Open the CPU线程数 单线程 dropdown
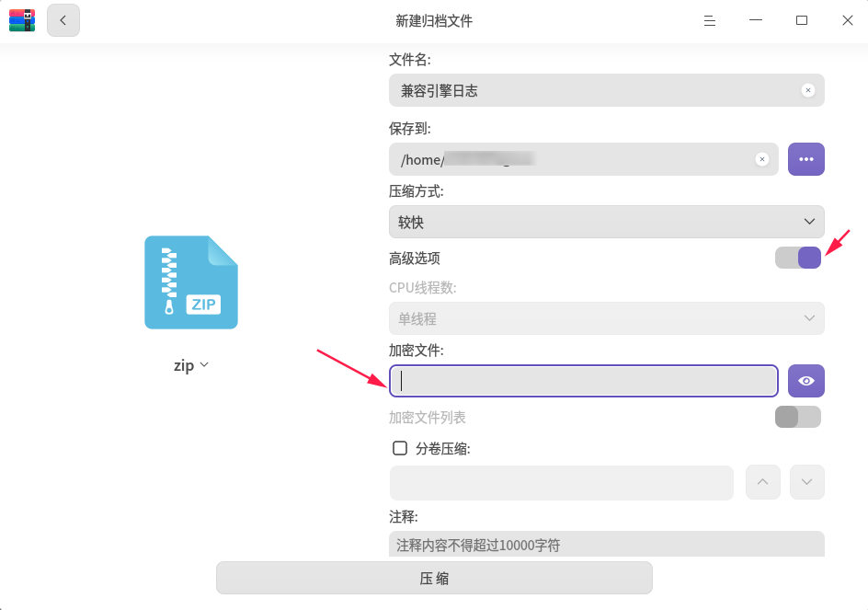The height and width of the screenshot is (610, 868). [607, 318]
